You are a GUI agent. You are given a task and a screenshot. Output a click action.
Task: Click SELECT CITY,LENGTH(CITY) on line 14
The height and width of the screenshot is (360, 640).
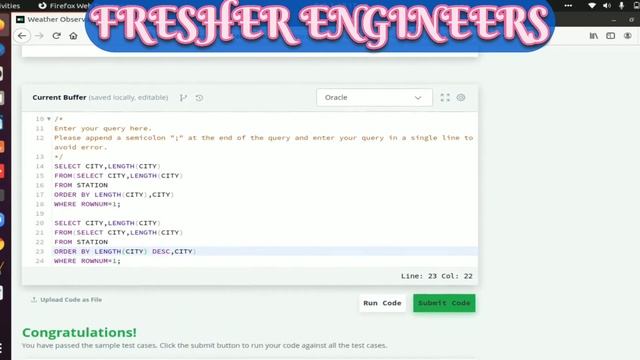pos(107,166)
